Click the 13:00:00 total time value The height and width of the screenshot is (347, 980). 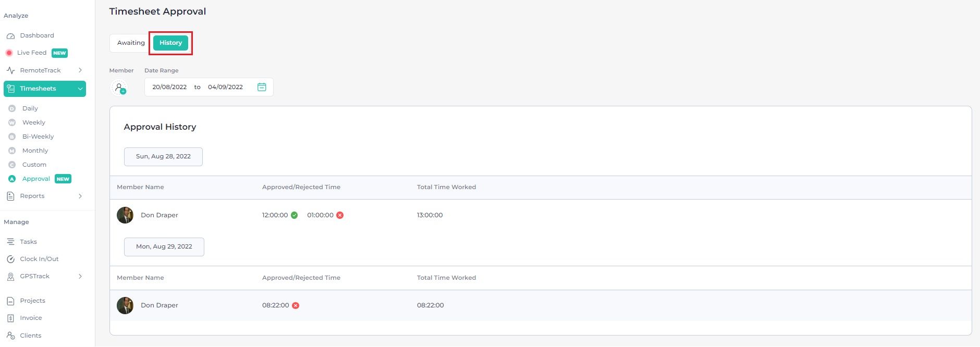click(x=430, y=215)
